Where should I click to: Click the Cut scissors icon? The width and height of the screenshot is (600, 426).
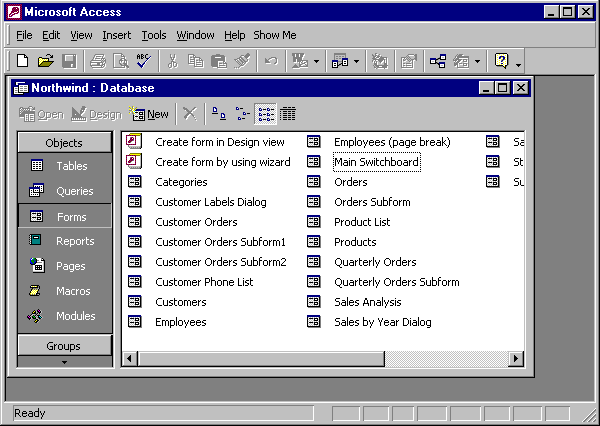[173, 61]
